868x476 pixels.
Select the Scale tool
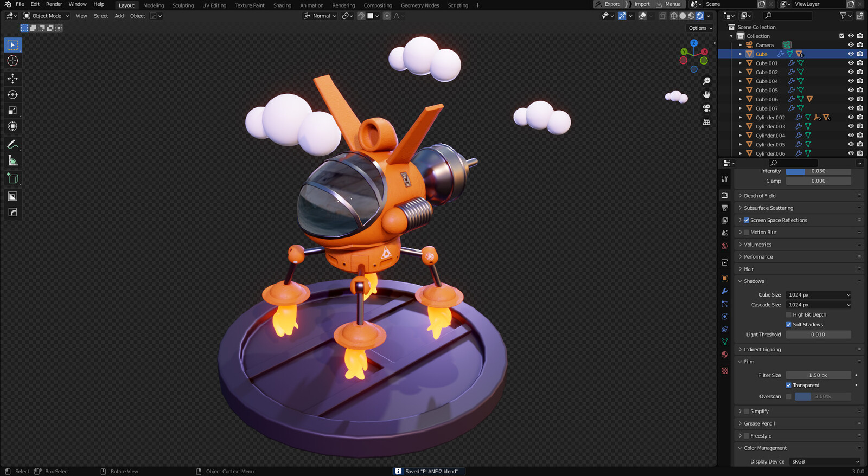coord(13,111)
